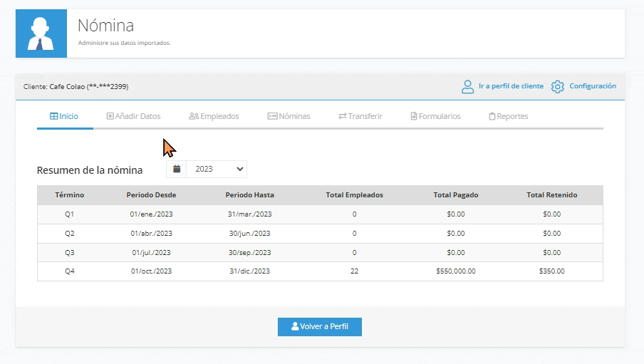Click the Ir a perfil de cliente link
The height and width of the screenshot is (364, 644).
511,86
